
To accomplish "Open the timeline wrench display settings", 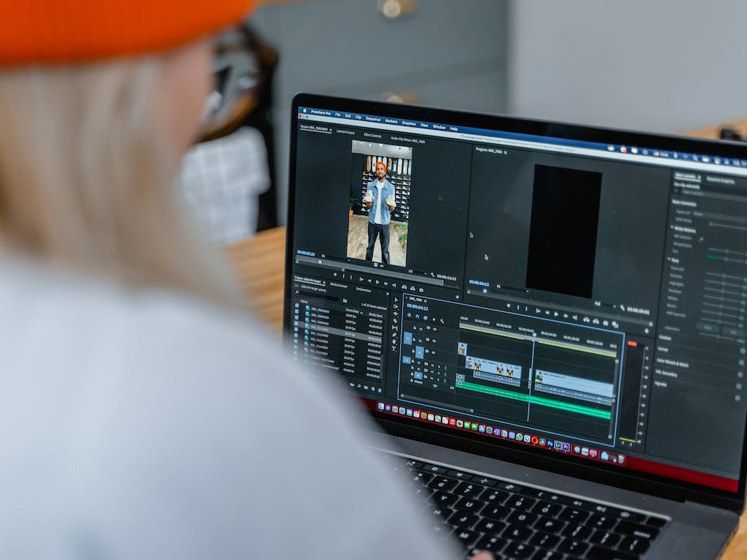I will 442,321.
